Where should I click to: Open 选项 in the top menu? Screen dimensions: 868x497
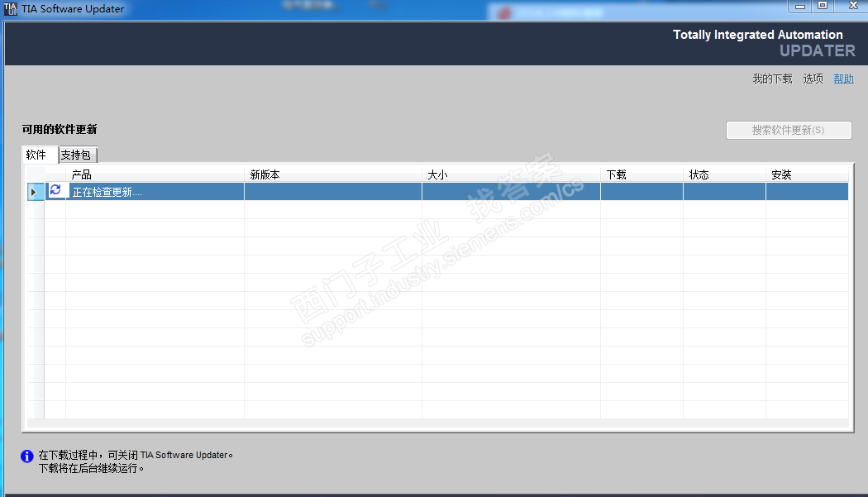(x=813, y=79)
